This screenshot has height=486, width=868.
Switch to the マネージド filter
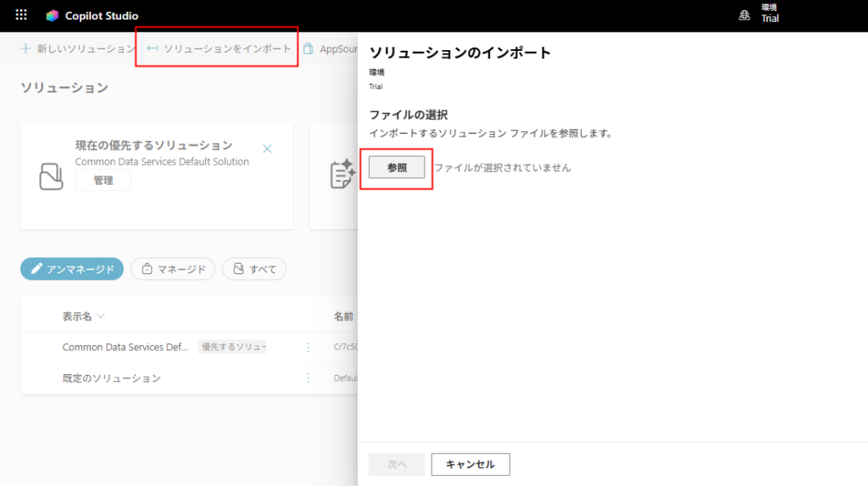173,269
